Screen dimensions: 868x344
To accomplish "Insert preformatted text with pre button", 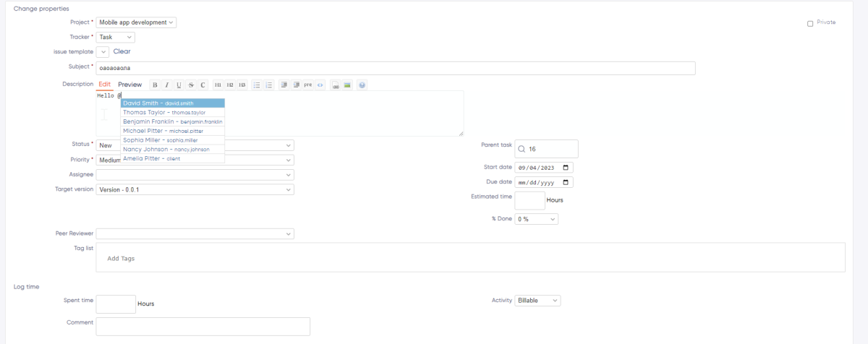I will pyautogui.click(x=308, y=85).
